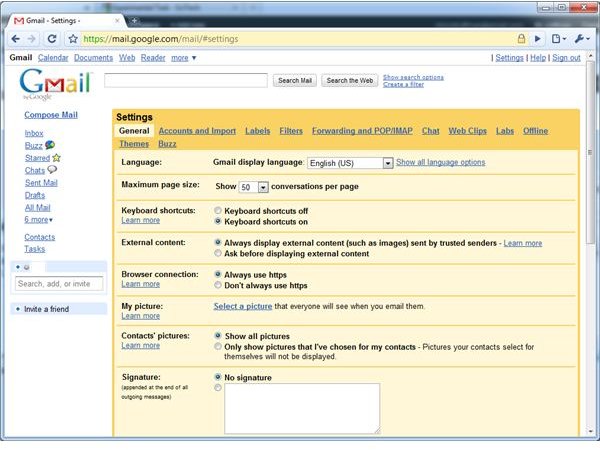Select Always display external content
Viewport: 600px width, 450px height.
(x=218, y=242)
